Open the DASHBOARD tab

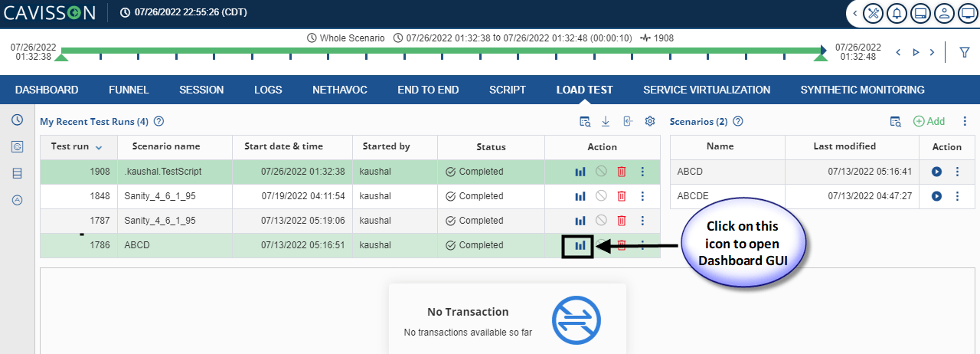pos(47,90)
